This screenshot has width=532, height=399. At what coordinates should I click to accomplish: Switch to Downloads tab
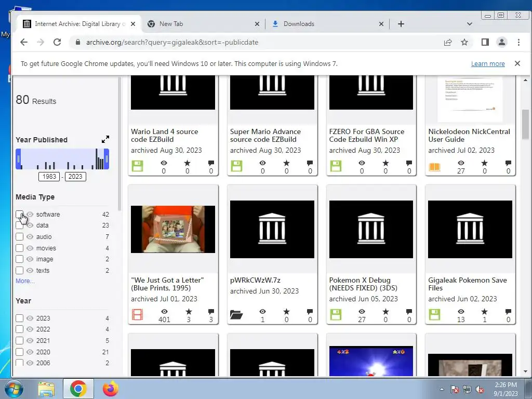(327, 24)
